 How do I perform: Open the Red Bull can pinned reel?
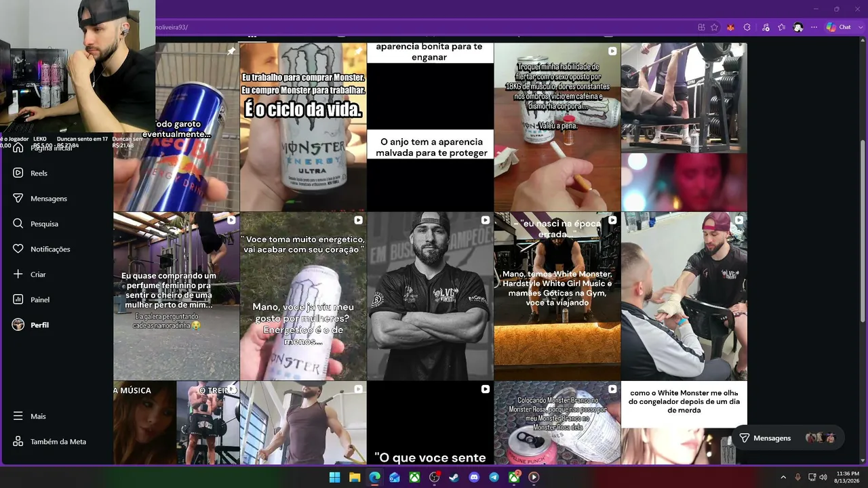click(176, 127)
